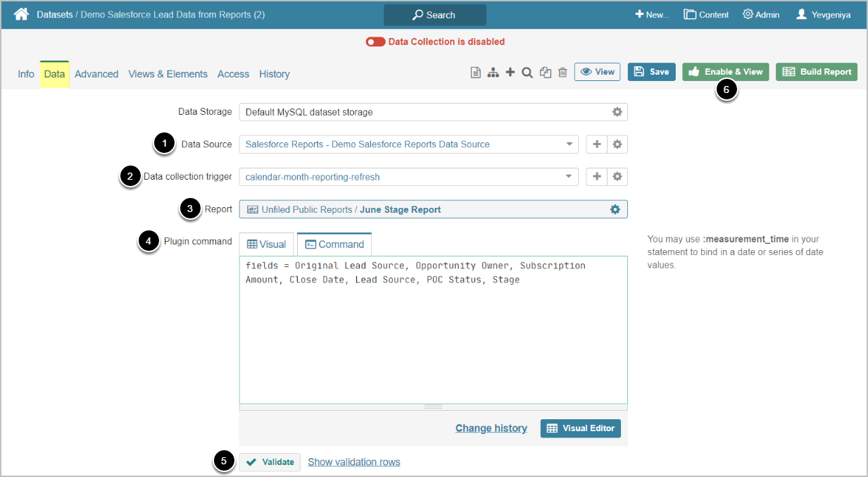The height and width of the screenshot is (477, 868).
Task: Open Data Storage gear settings
Action: coord(617,112)
